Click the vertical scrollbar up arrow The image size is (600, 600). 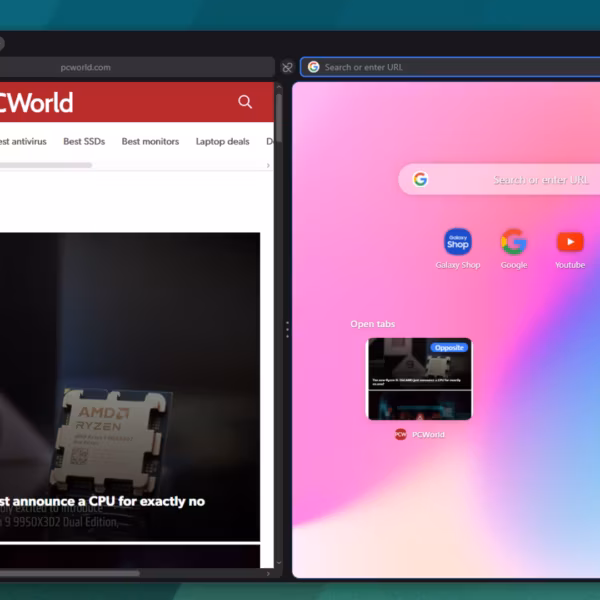coord(279,88)
